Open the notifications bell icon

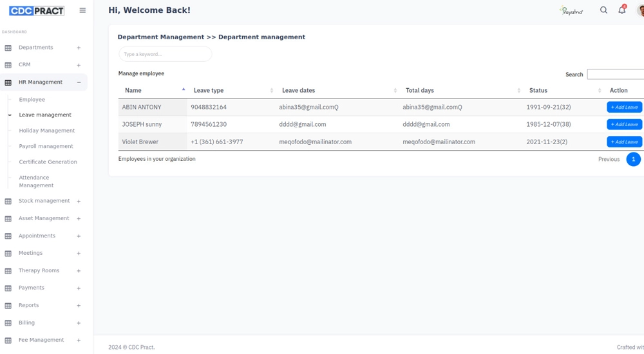(621, 10)
